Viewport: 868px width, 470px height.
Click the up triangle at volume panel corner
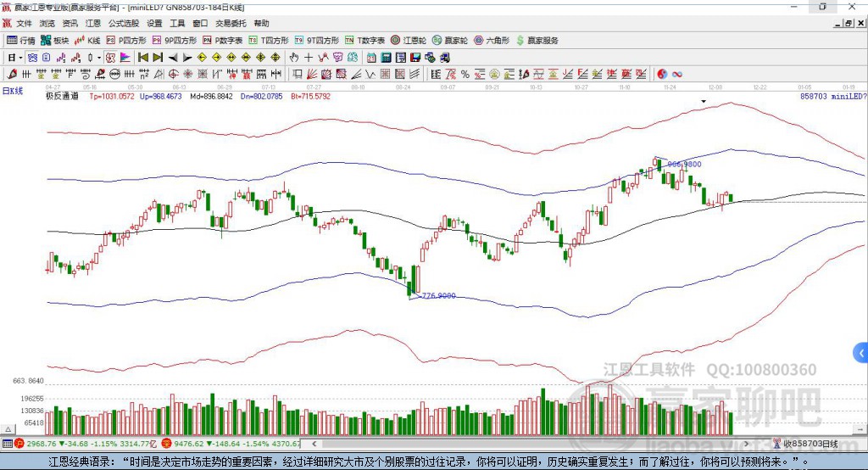tap(8, 429)
